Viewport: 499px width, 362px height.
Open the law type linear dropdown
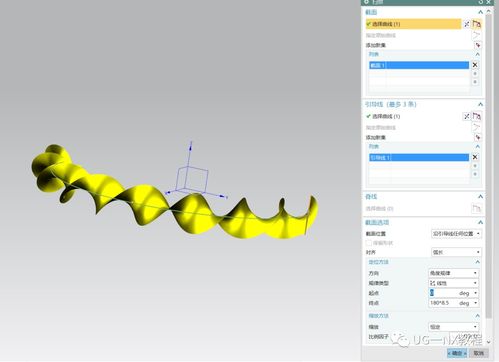(453, 283)
